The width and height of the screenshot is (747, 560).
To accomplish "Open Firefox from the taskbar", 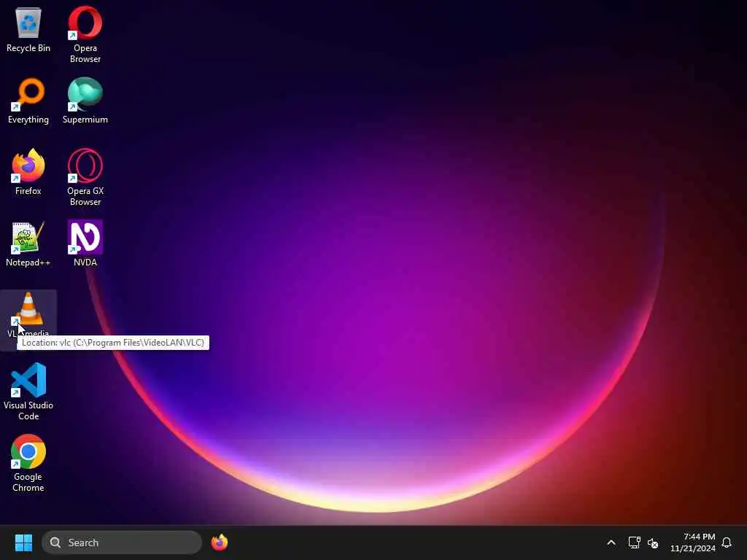I will click(x=219, y=542).
